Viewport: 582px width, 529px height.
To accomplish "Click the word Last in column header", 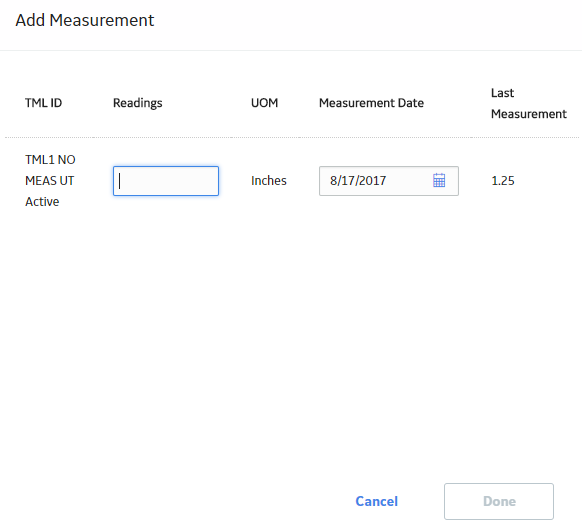I will (502, 93).
